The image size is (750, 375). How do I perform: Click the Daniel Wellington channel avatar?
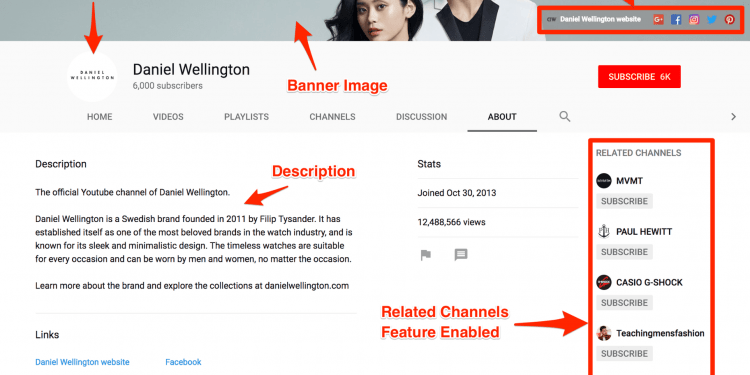coord(92,77)
